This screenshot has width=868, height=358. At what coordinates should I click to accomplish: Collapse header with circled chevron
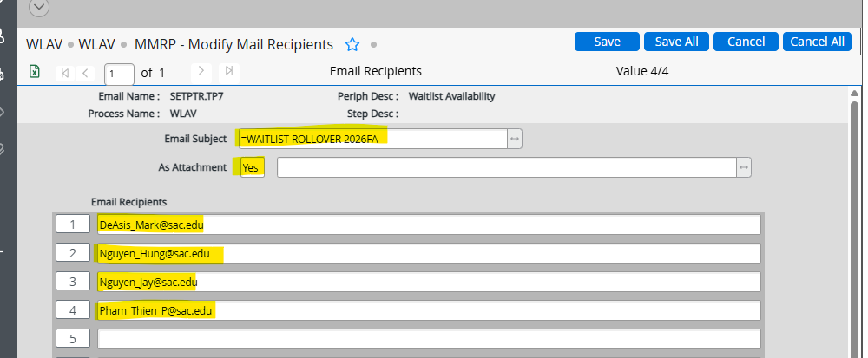coord(38,8)
